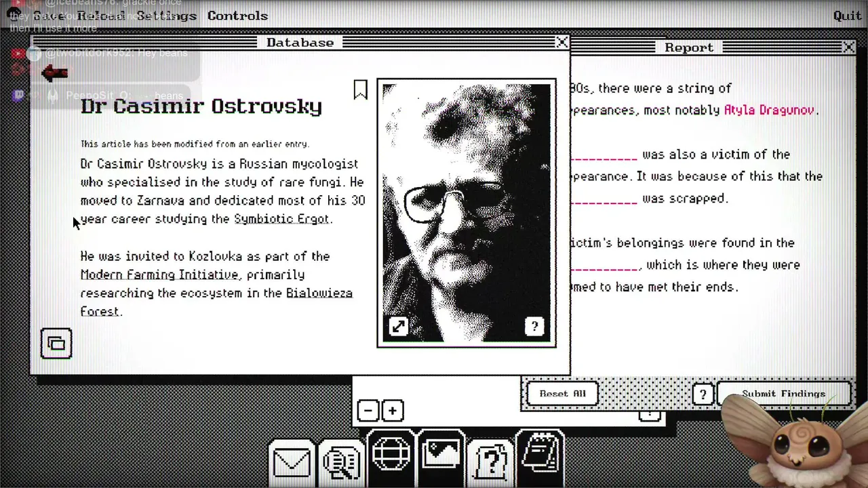Open the Controls menu
Screen dimensions: 868x488
(237, 16)
